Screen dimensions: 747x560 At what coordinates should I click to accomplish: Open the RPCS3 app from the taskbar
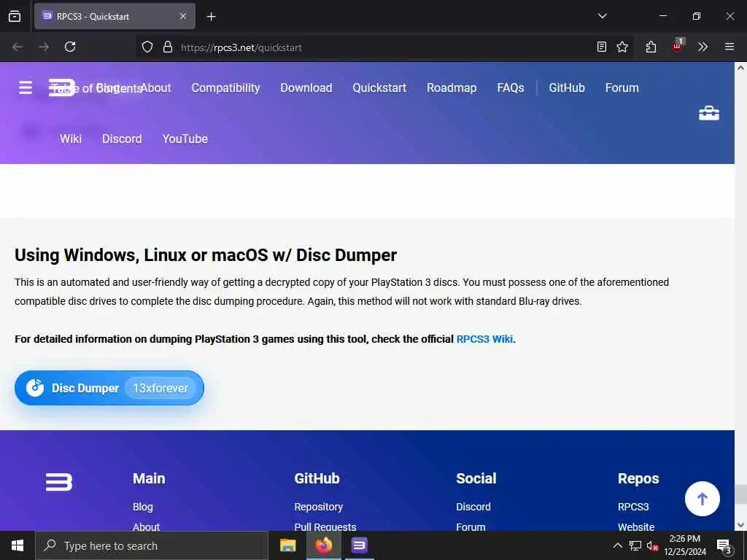[359, 545]
